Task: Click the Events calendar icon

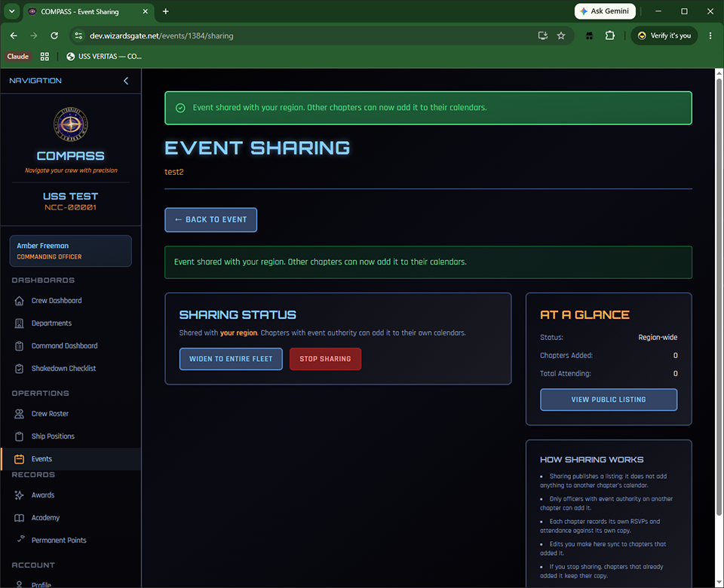Action: click(19, 459)
